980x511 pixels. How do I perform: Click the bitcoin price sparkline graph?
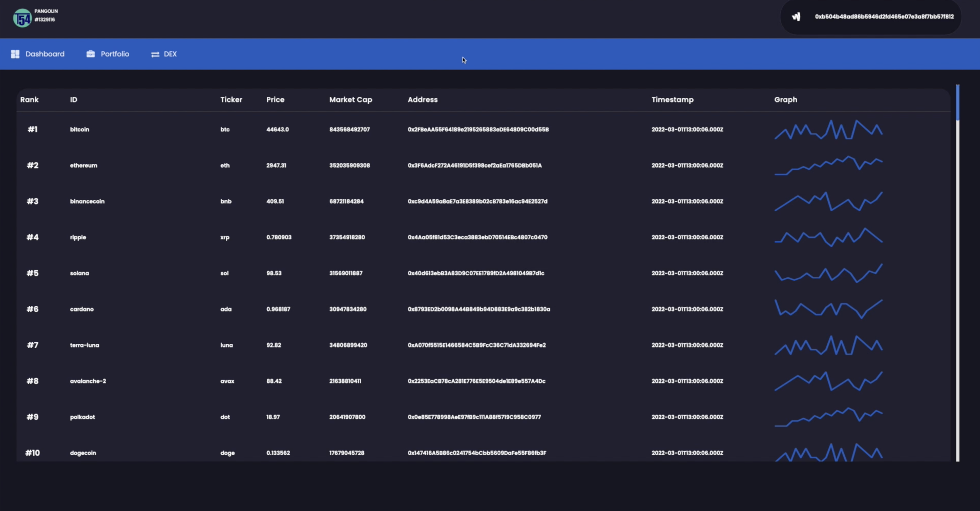click(x=828, y=130)
